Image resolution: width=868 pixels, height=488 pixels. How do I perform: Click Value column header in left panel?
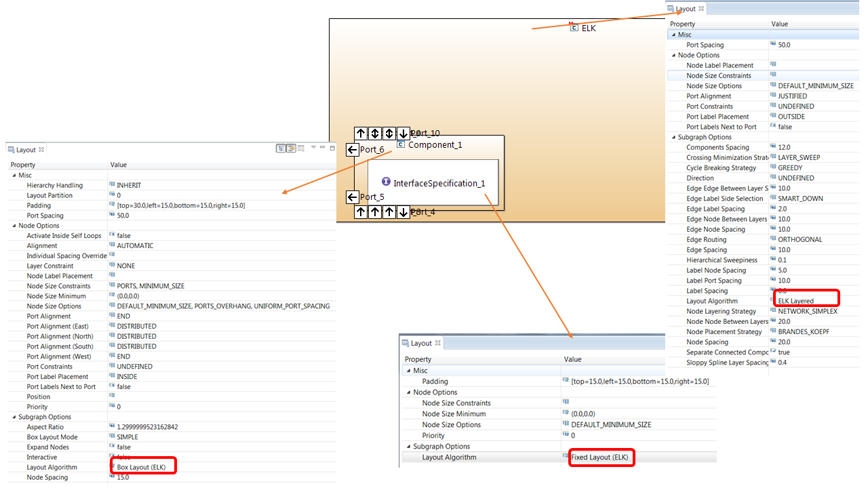(222, 165)
